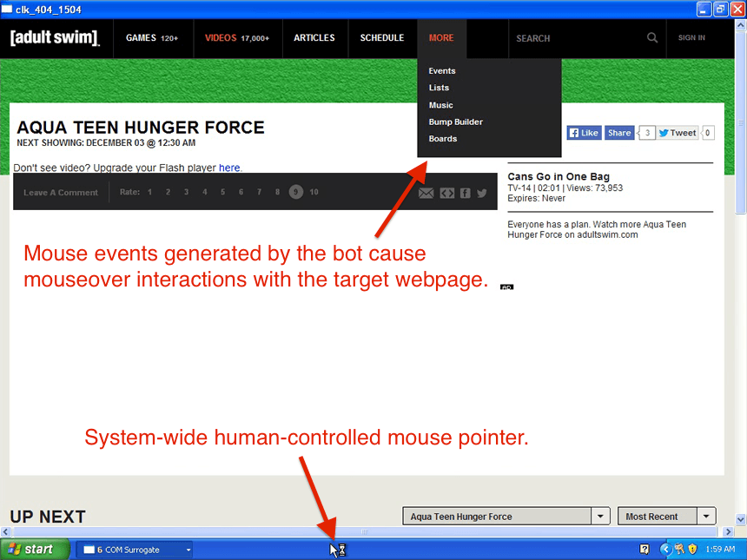Open the VIDEOS menu
This screenshot has width=747, height=560.
237,38
